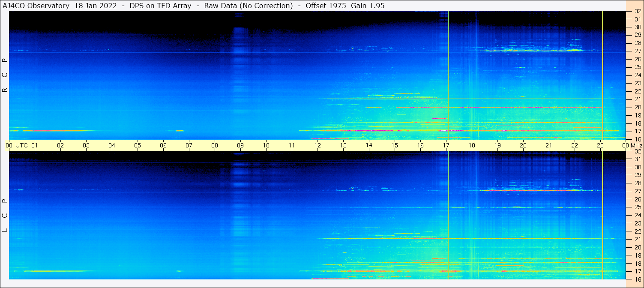Image resolution: width=644 pixels, height=288 pixels.
Task: Click the 'Gain 1.95' value
Action: [x=368, y=6]
